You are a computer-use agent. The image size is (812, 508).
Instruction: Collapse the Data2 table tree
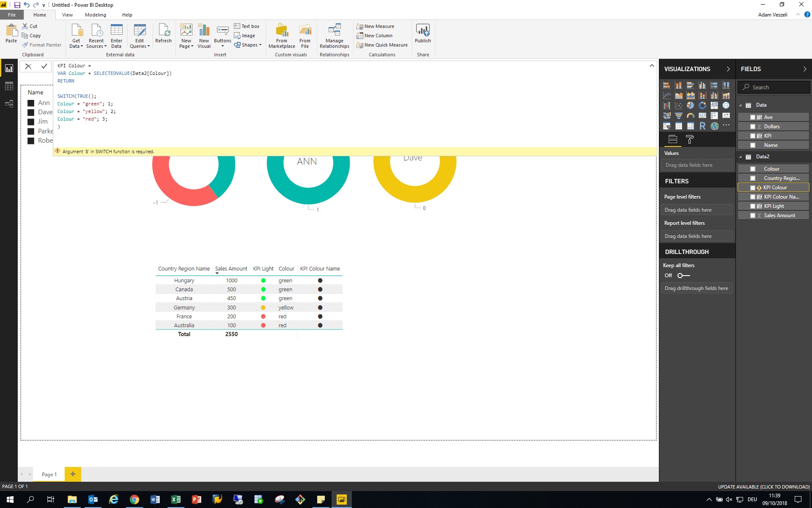point(741,157)
